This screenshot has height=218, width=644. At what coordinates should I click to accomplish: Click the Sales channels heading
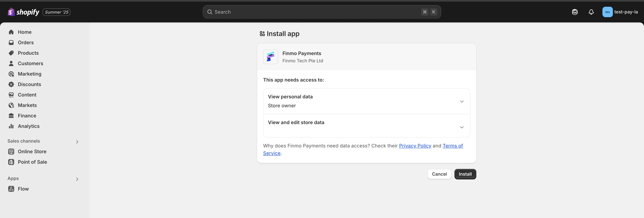(x=24, y=141)
